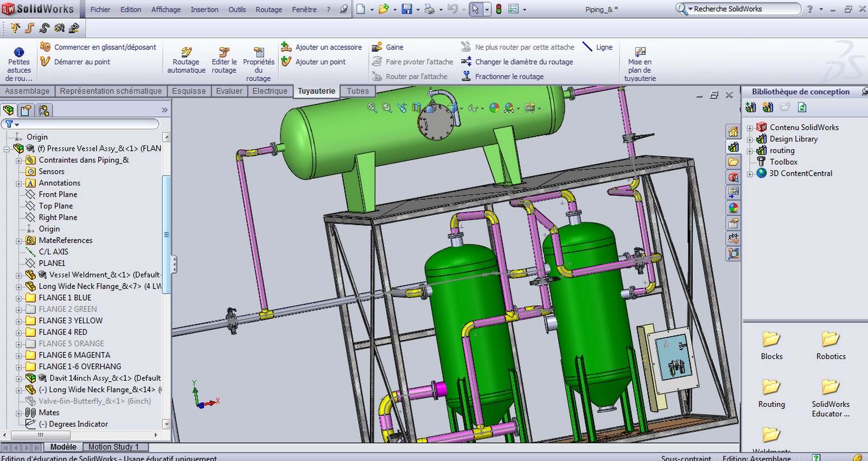
Task: Click the View Settings monitor icon
Action: (x=530, y=108)
